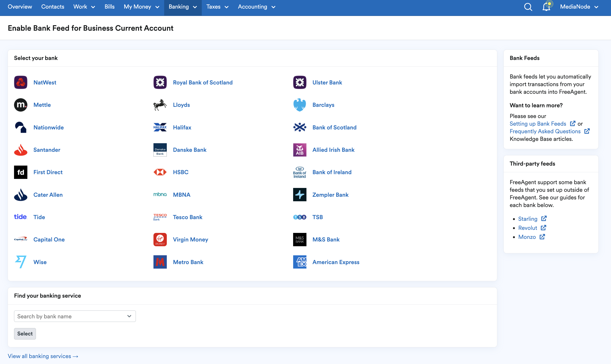The height and width of the screenshot is (364, 611).
Task: Click the Halifax logo icon
Action: click(160, 127)
